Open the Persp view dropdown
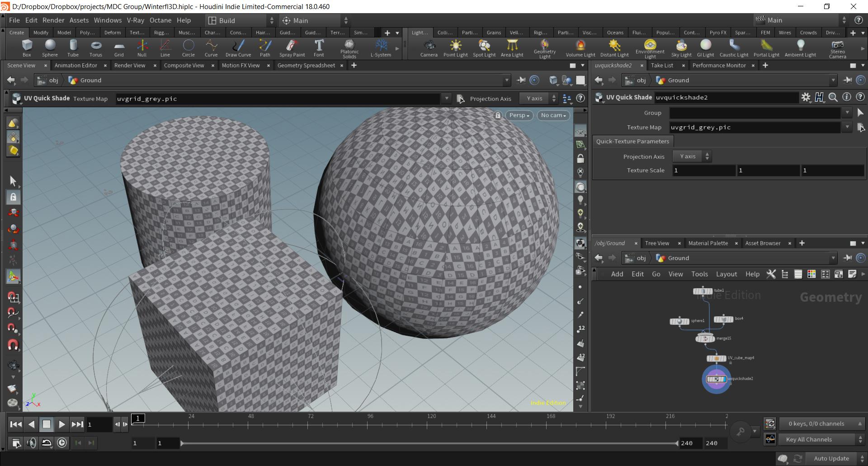868x466 pixels. tap(519, 115)
